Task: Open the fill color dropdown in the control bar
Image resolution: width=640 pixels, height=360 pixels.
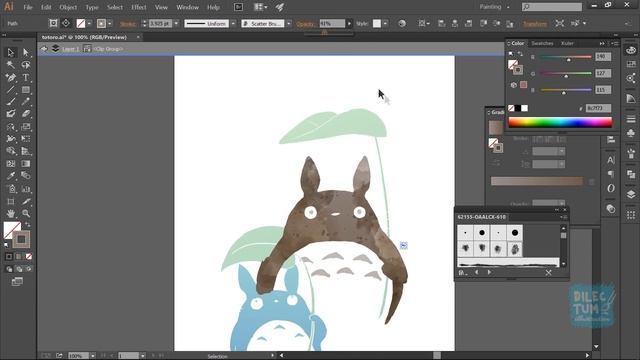Action: (89, 24)
